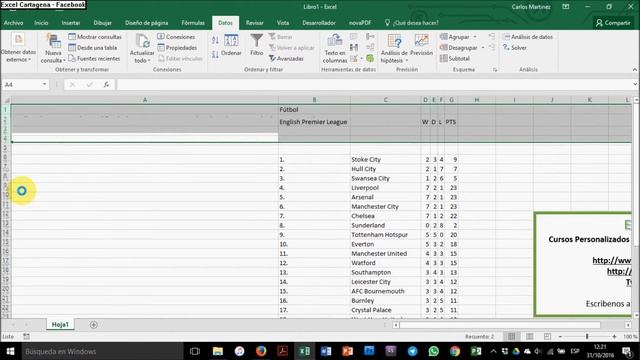Open the Diseño de página tab
The image size is (640, 360).
coord(147,23)
